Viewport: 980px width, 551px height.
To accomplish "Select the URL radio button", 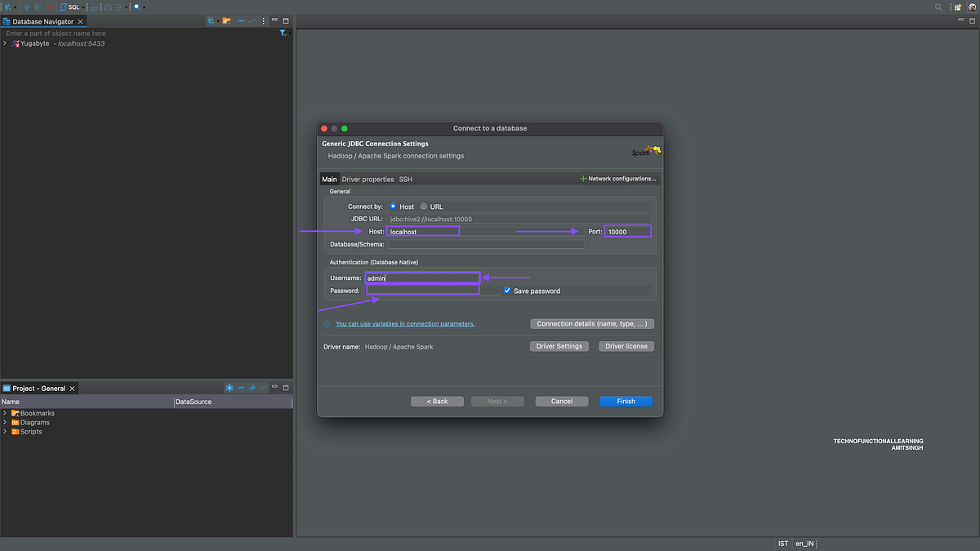I will (x=424, y=206).
